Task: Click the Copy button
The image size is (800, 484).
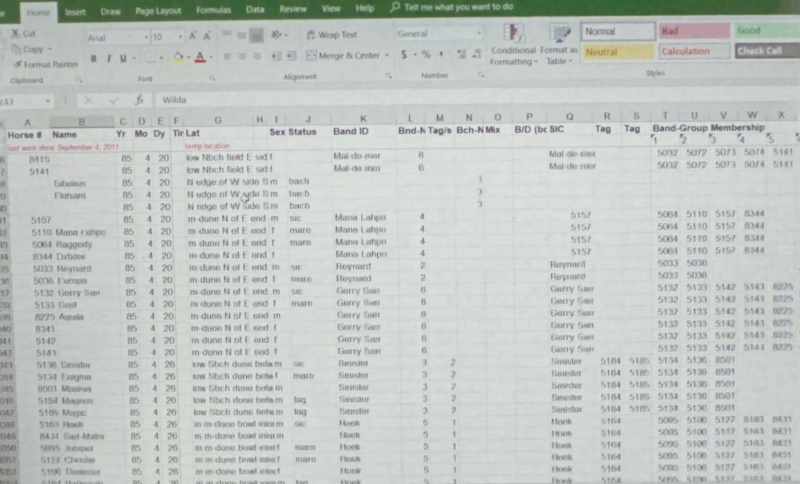Action: tap(29, 49)
